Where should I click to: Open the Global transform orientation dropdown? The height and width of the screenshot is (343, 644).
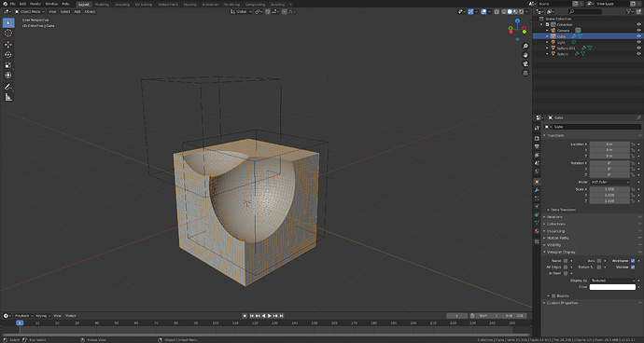(x=241, y=11)
